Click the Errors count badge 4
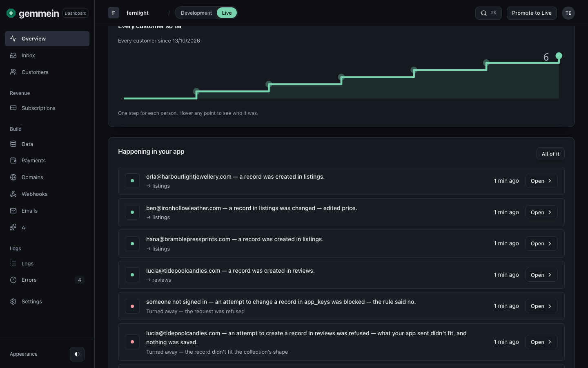The width and height of the screenshot is (588, 368). 80,280
